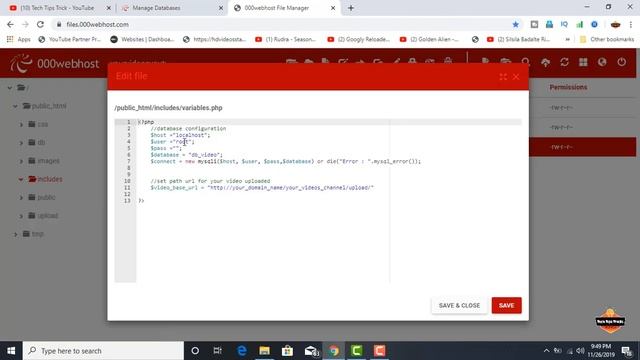
Task: Switch to Tech Tips Trick YouTube tab
Action: tap(57, 8)
